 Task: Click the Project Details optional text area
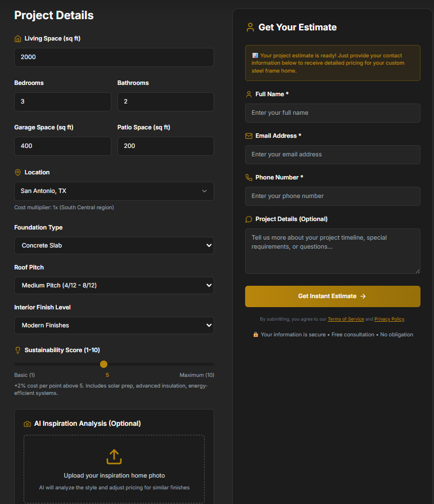coord(332,251)
